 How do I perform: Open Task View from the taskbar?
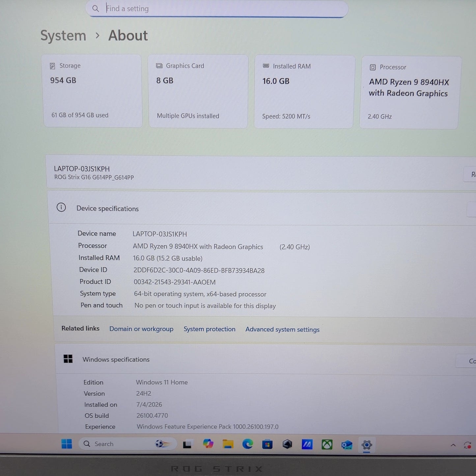tap(187, 445)
